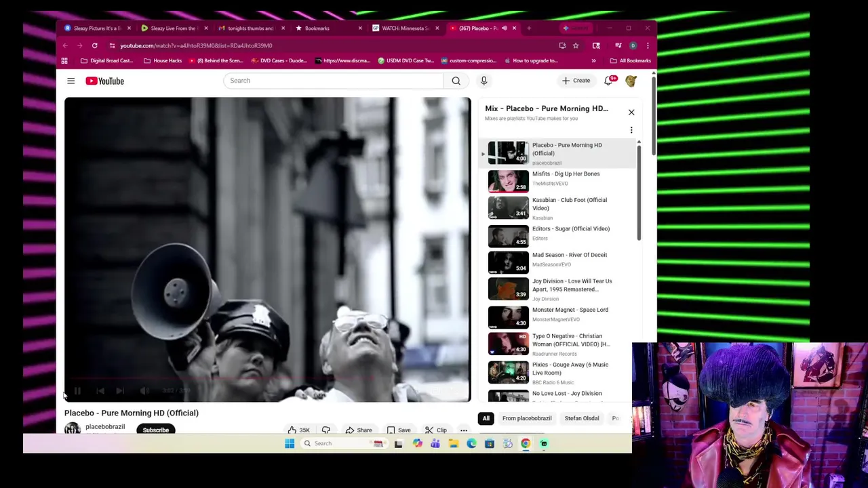Close the Mix playlist panel

pyautogui.click(x=631, y=113)
